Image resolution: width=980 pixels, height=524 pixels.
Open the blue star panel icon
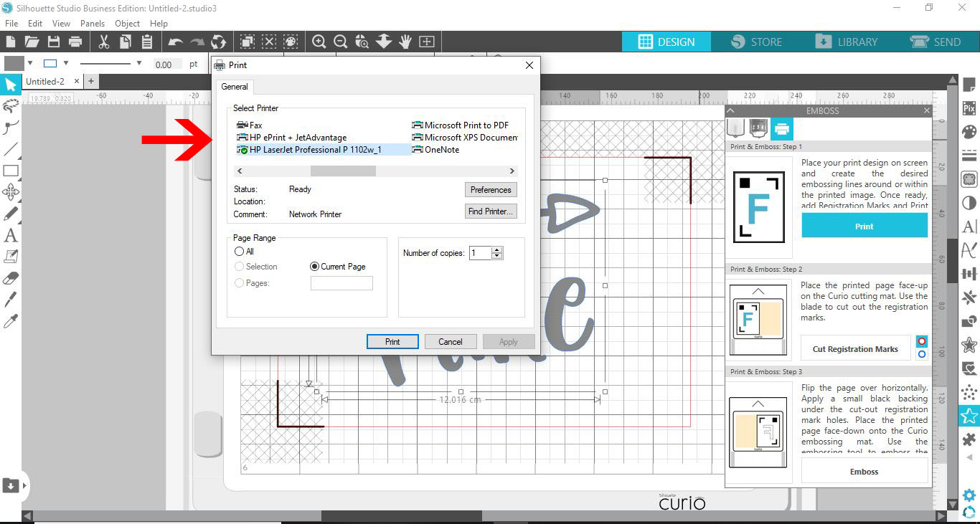coord(969,416)
